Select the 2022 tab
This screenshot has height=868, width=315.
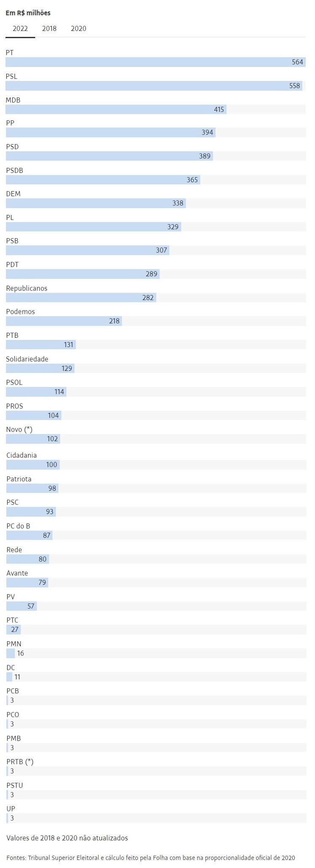point(20,28)
